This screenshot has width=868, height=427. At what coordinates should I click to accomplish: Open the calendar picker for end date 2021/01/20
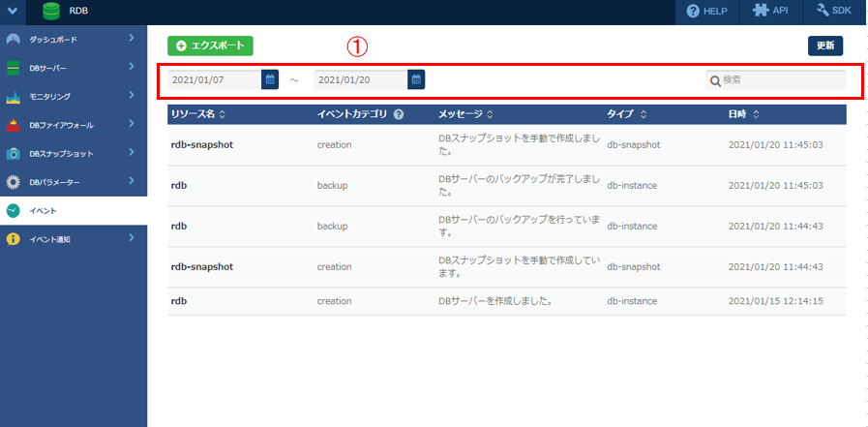416,79
